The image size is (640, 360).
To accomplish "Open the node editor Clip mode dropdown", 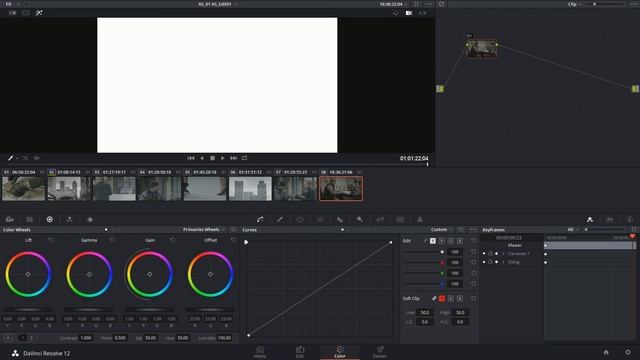I will click(575, 4).
